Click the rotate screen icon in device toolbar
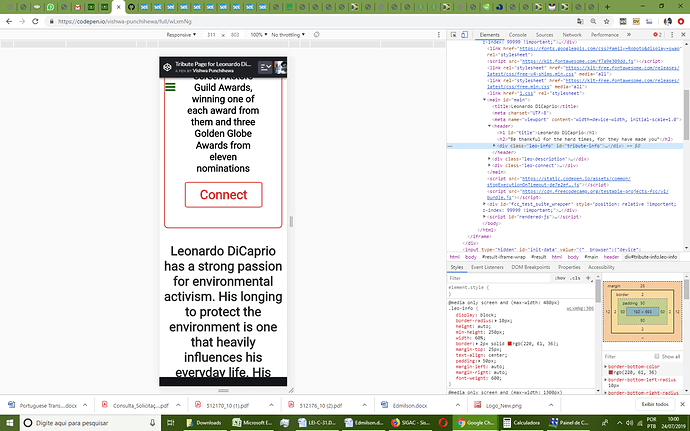 point(316,34)
